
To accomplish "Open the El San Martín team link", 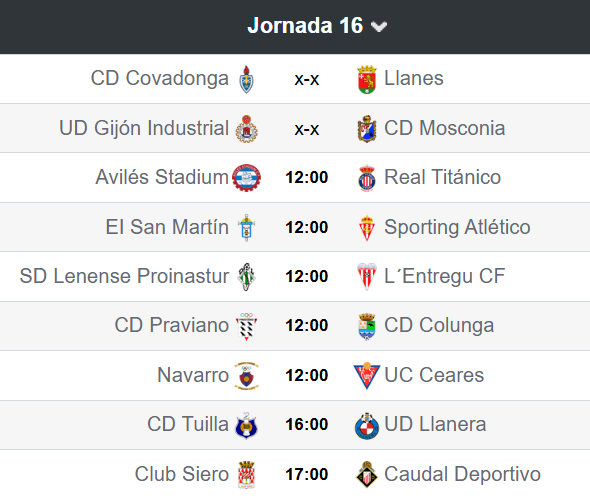I will (x=167, y=227).
